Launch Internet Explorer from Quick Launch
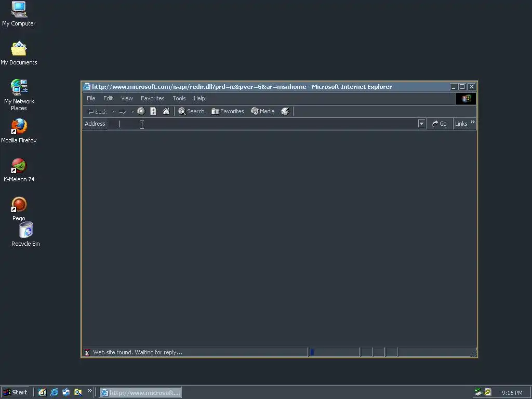The width and height of the screenshot is (532, 399). pos(54,393)
